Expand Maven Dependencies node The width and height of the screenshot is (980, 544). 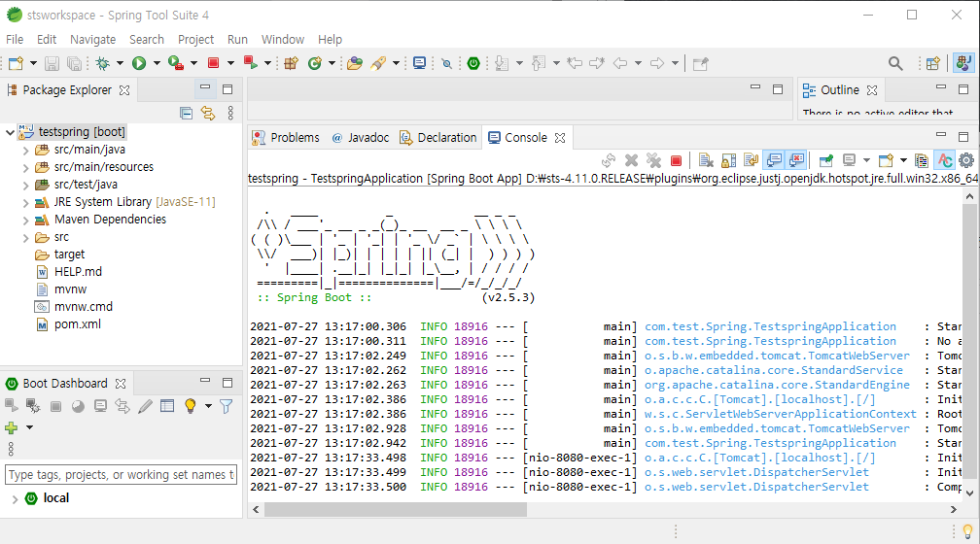pos(25,220)
